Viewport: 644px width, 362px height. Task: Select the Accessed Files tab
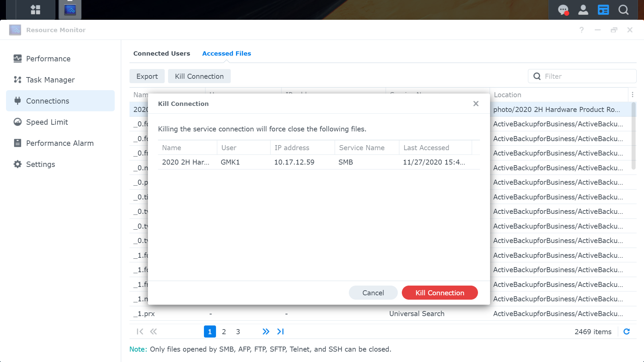226,53
